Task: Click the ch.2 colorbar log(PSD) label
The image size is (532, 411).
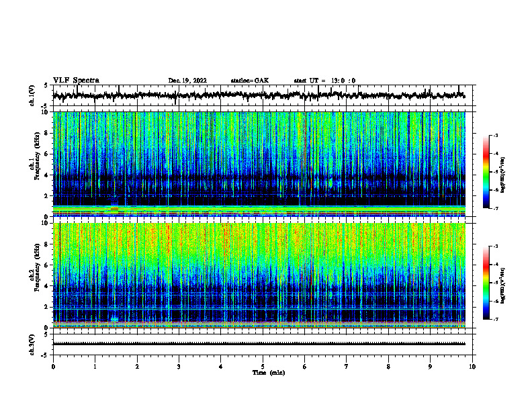Action: click(x=502, y=285)
